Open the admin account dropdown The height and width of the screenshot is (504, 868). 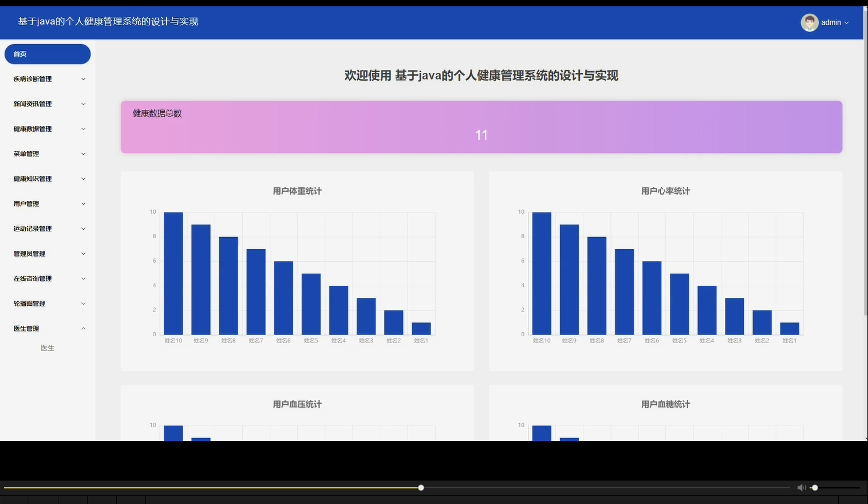click(x=835, y=22)
